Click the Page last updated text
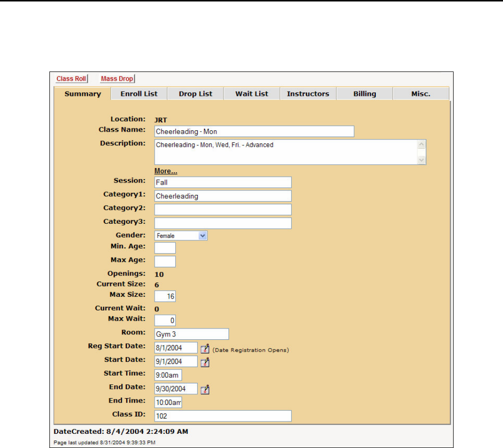 105,443
